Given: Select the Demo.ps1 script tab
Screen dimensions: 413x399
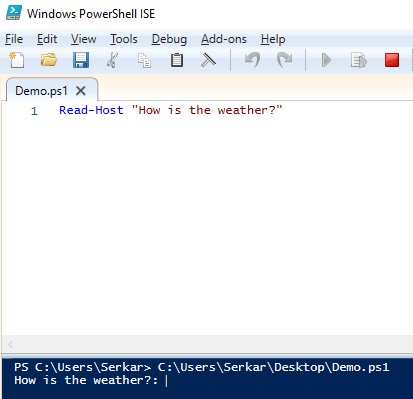Looking at the screenshot, I should 41,91.
